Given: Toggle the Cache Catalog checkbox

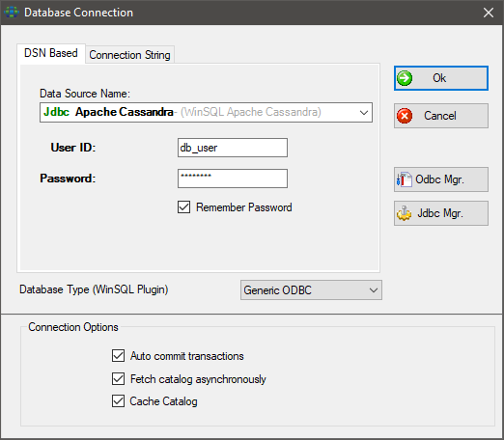Looking at the screenshot, I should (118, 401).
